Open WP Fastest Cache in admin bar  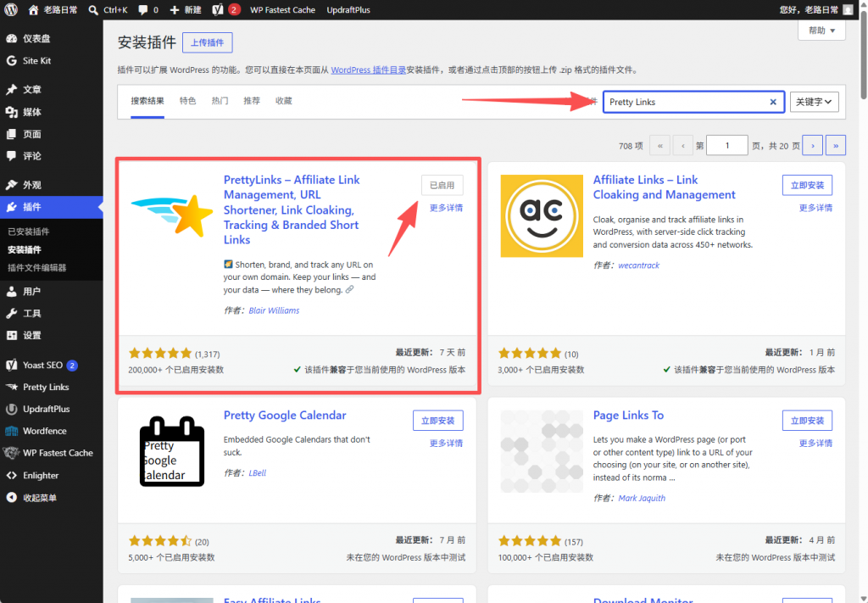[x=282, y=9]
